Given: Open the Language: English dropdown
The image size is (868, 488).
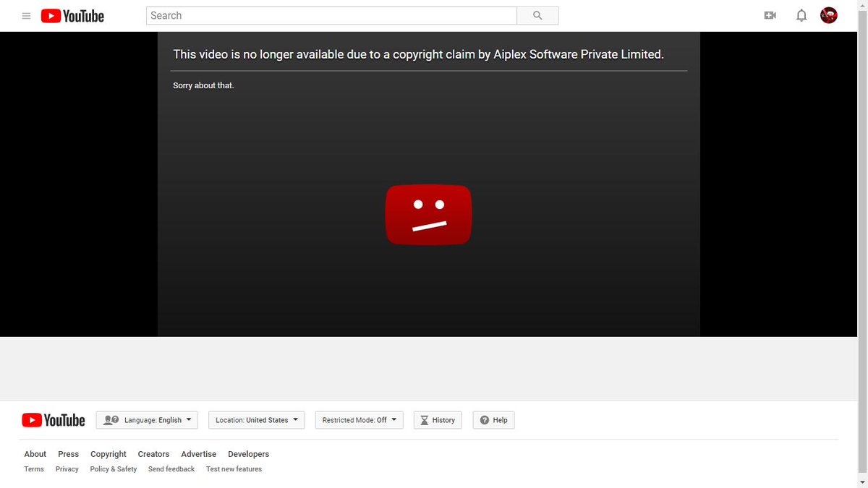Looking at the screenshot, I should tap(147, 420).
